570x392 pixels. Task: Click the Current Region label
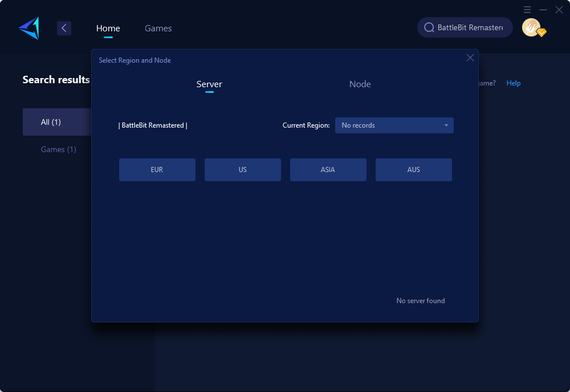(306, 125)
